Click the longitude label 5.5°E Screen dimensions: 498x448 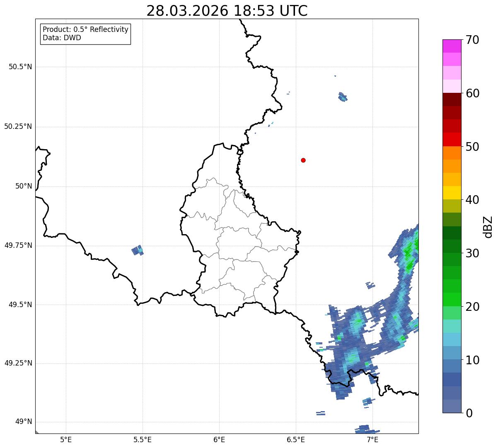pyautogui.click(x=143, y=440)
